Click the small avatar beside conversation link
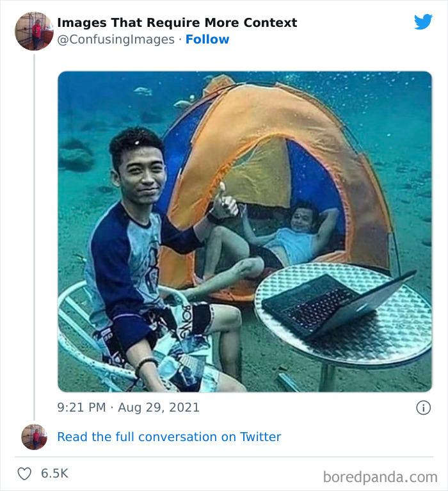Viewport: 448px width, 491px height. pos(34,437)
